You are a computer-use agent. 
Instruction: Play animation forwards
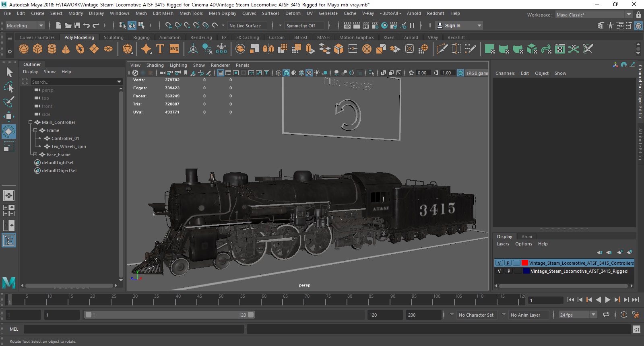click(608, 300)
